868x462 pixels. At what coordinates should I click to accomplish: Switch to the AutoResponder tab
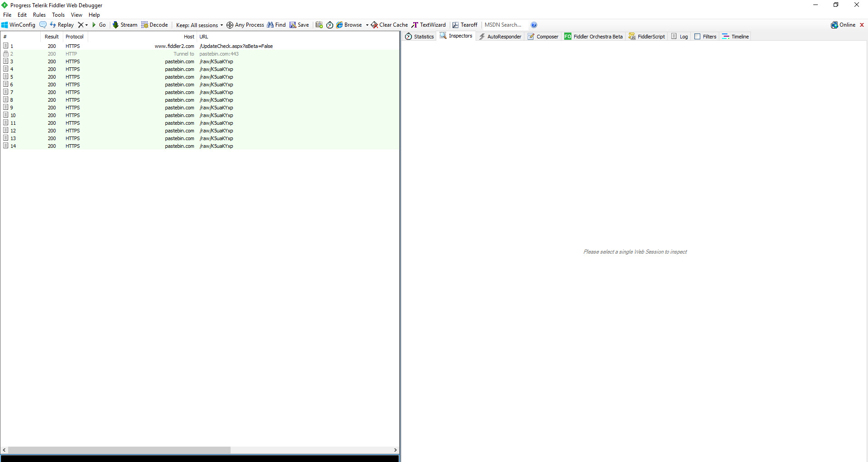coord(500,37)
